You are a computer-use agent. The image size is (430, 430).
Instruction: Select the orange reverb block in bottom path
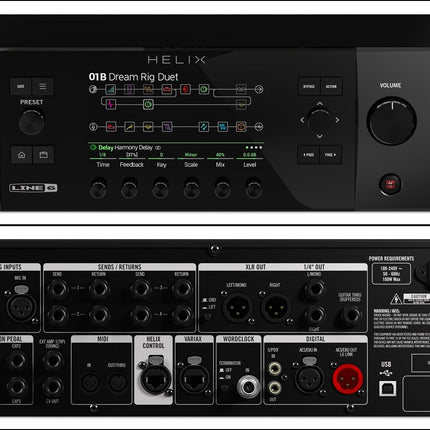tap(241, 127)
